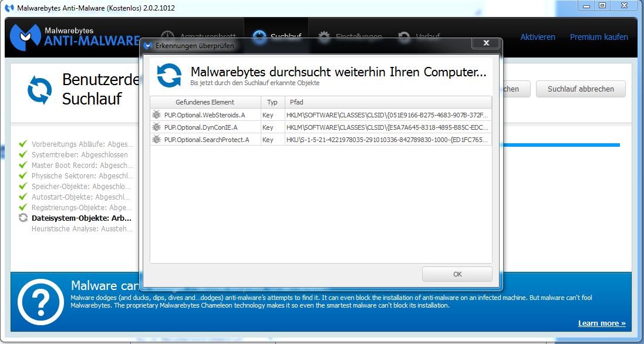Click green checkmark beside Systemtreiber
Screen dimensions: 644x344
pos(23,154)
